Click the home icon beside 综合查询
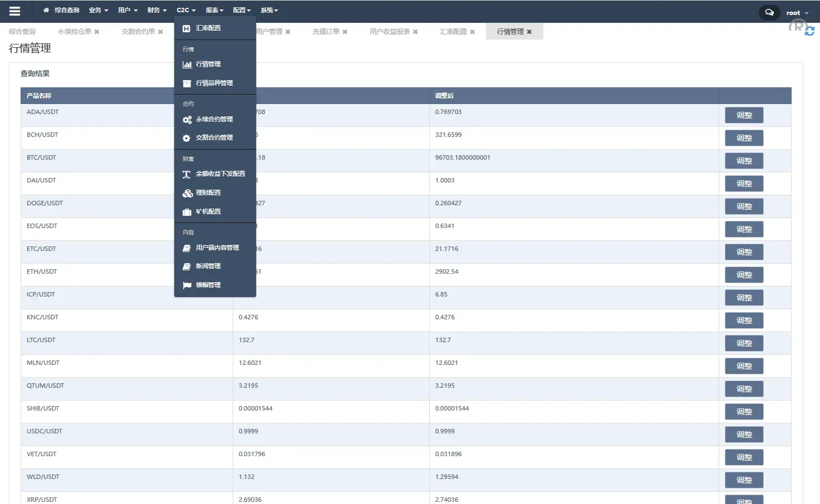This screenshot has height=504, width=820. coord(46,10)
